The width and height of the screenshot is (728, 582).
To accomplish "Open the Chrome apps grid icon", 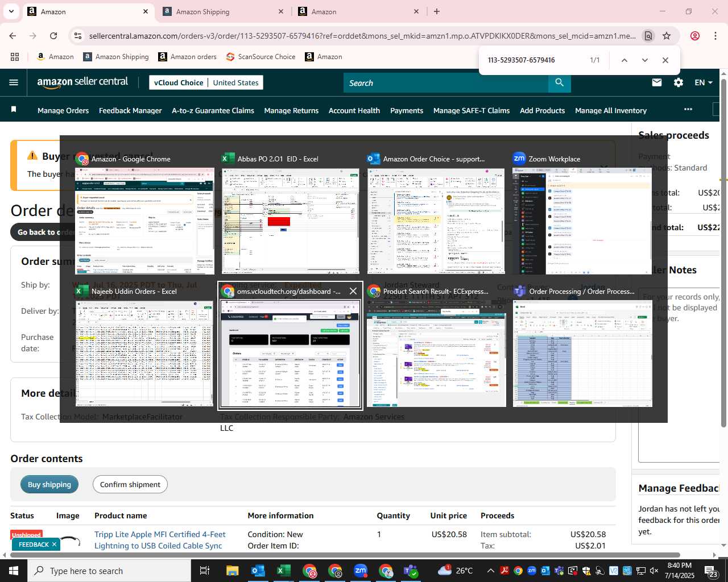I will click(15, 57).
